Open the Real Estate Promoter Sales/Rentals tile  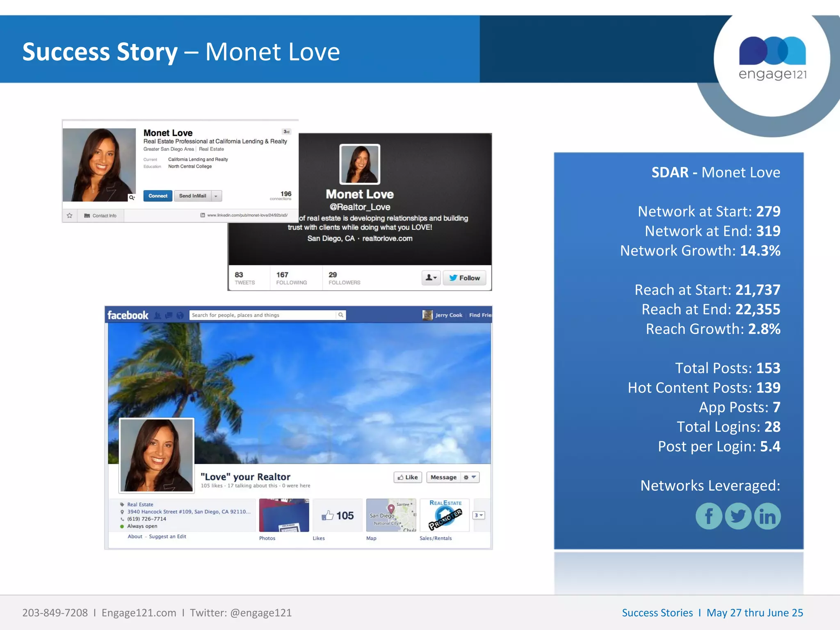pyautogui.click(x=445, y=516)
